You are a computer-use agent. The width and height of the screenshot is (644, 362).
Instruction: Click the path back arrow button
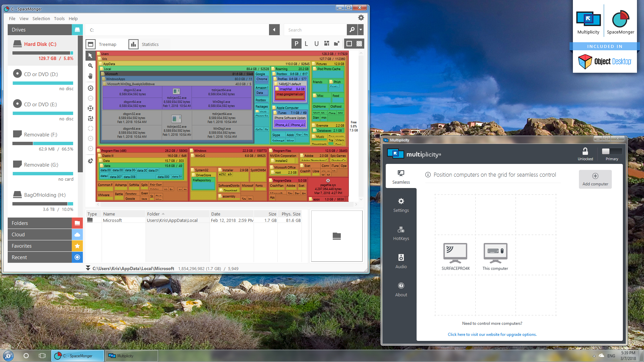coord(274,30)
